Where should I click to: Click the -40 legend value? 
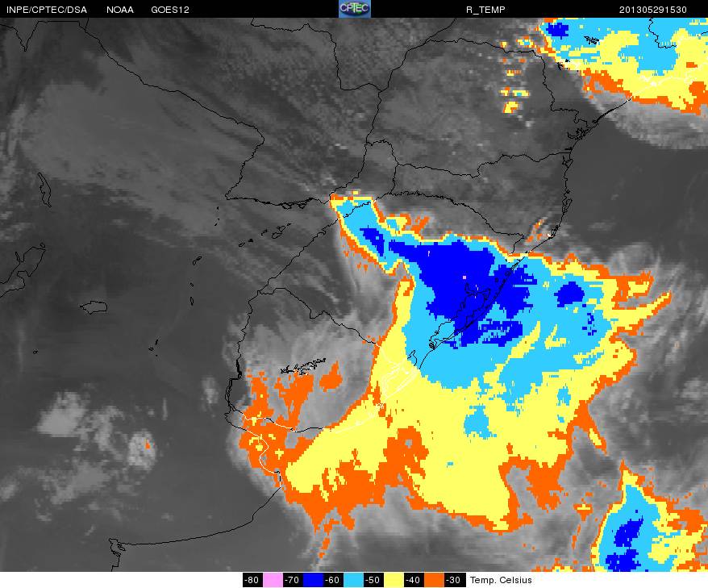pos(414,580)
